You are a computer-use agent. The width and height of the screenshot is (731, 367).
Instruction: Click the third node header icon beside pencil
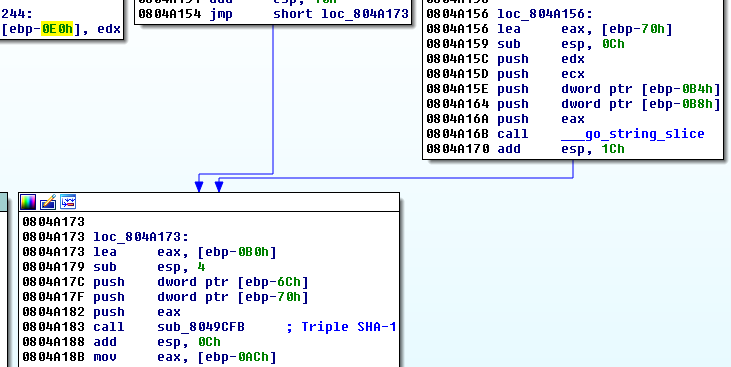pos(68,202)
